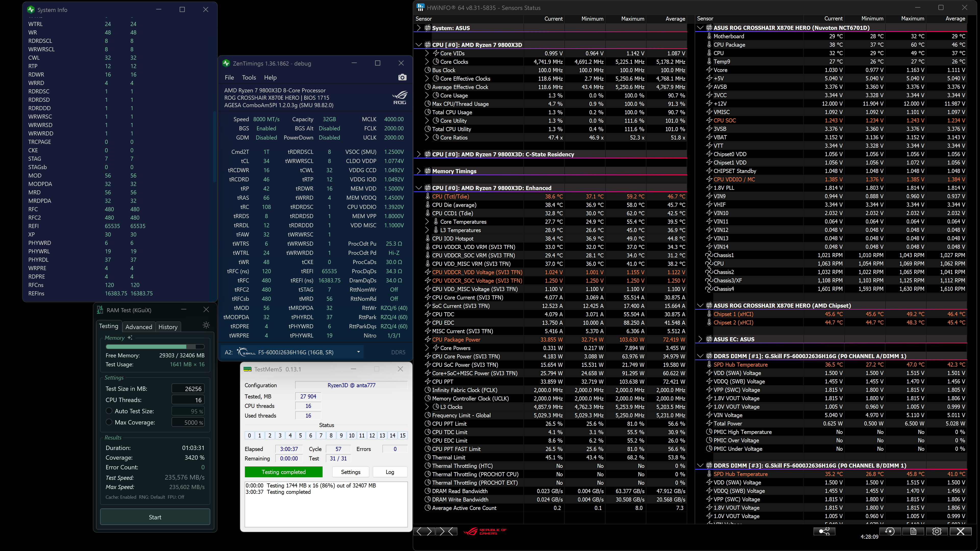Expand the Core Clocks row
The height and width of the screenshot is (551, 980).
click(x=427, y=61)
